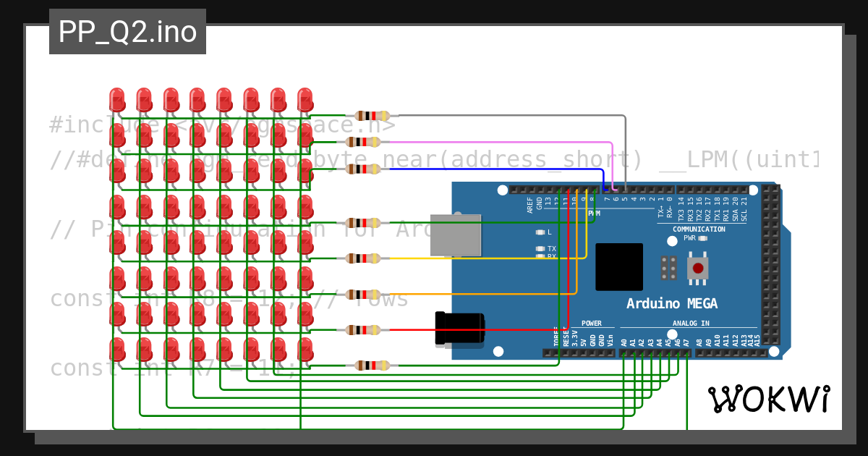
Task: Click the bottom resistor in the column
Action: pyautogui.click(x=372, y=366)
